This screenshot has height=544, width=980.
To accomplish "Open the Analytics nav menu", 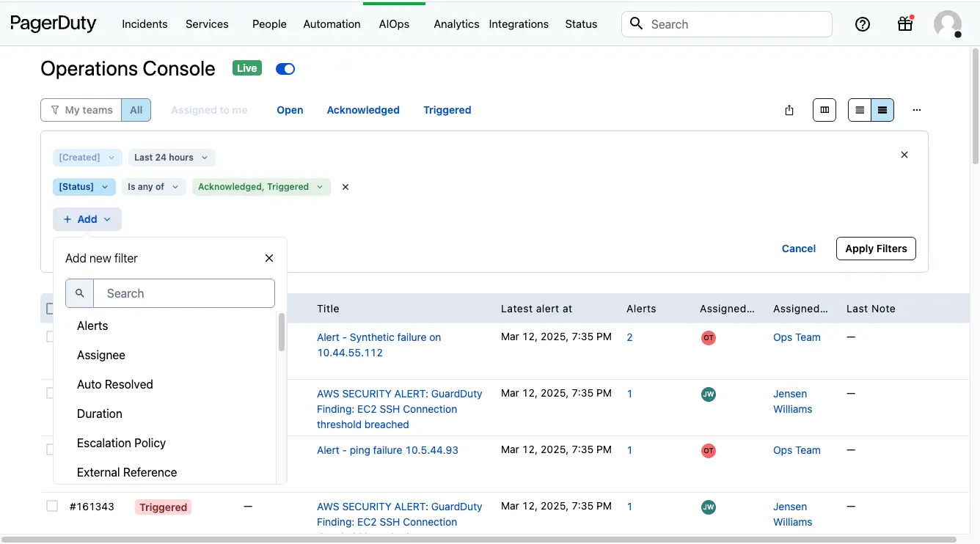I will (x=456, y=24).
